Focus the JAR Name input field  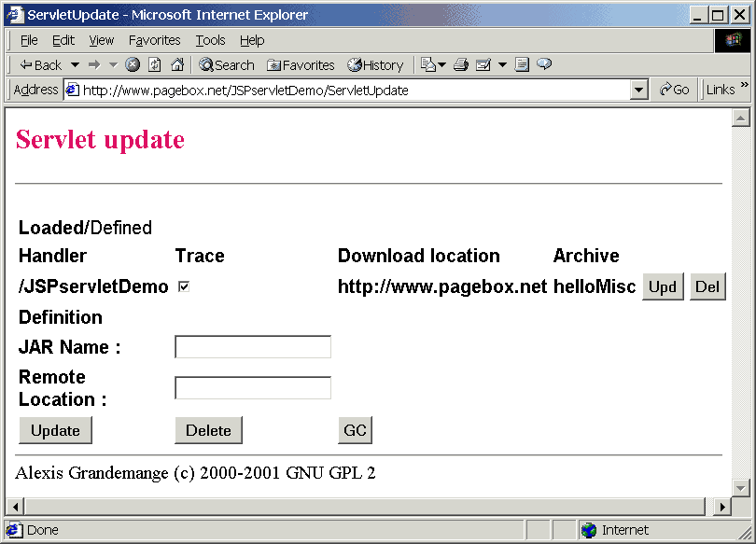click(253, 347)
